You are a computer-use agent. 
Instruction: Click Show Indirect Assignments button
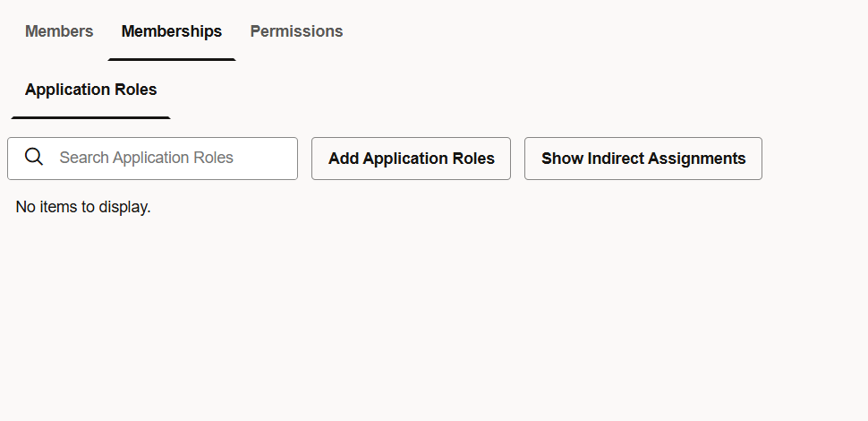642,159
